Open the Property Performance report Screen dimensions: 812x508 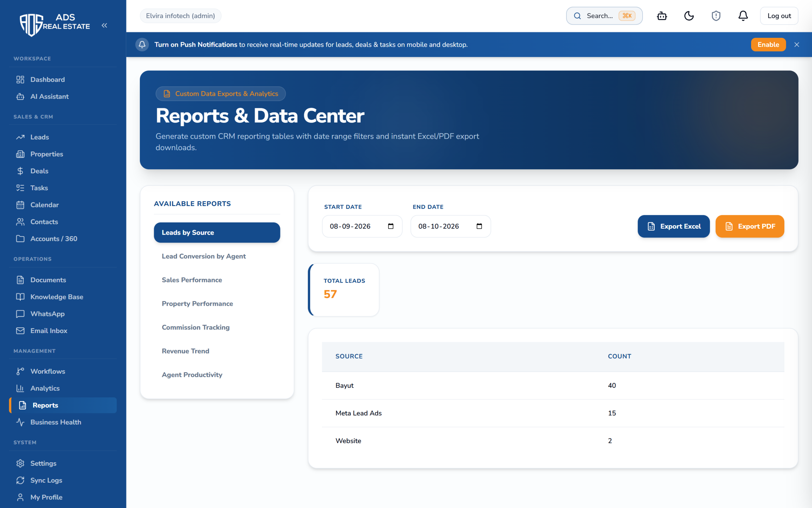(217, 304)
